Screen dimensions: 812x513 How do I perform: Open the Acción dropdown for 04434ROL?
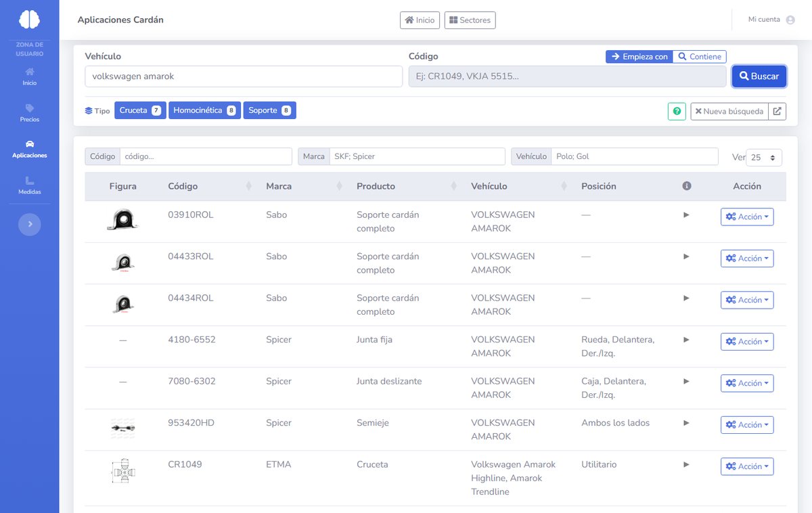click(747, 300)
